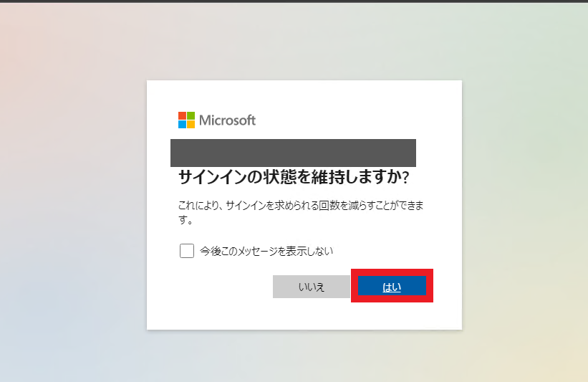
Task: Select the redacted gray account bar
Action: click(x=293, y=153)
